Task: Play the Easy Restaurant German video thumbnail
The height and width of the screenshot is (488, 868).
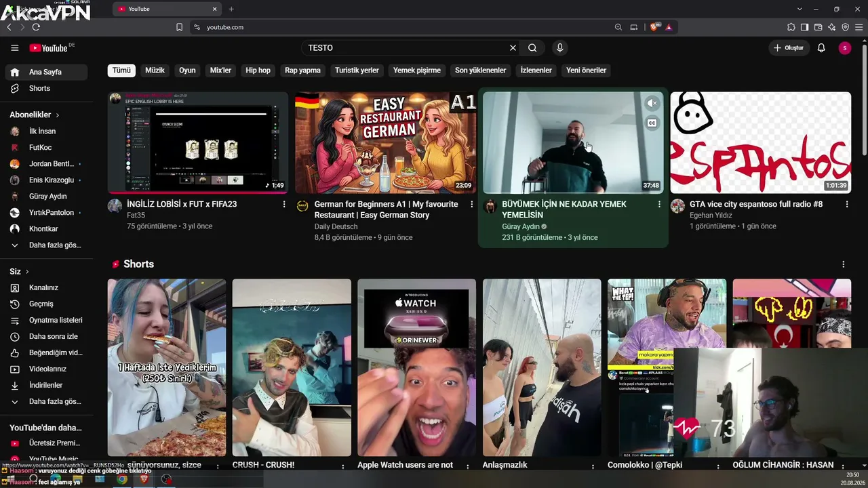Action: (385, 143)
